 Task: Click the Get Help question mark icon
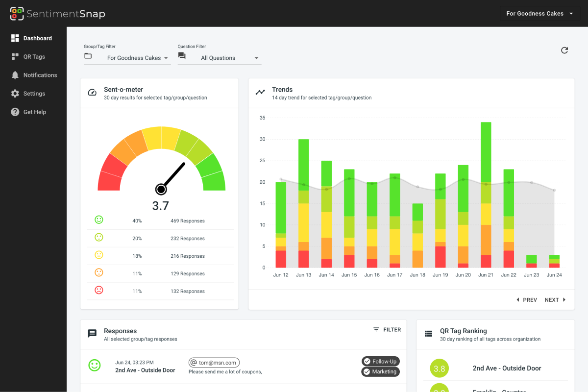coord(15,112)
